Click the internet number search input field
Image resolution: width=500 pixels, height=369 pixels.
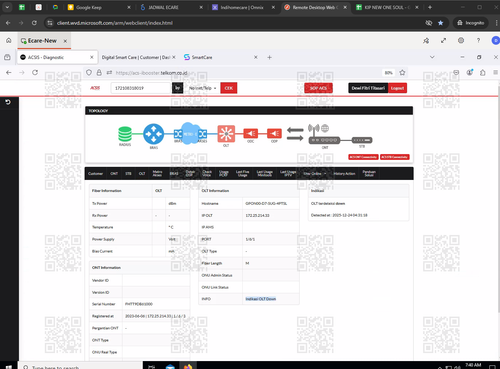coord(141,88)
